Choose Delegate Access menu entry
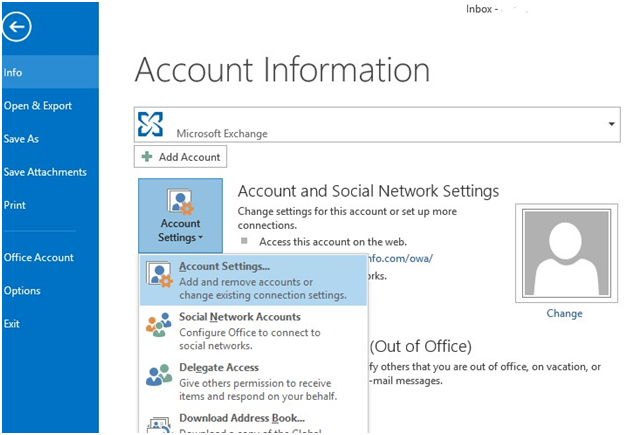Screen dimensions: 628x435 click(x=253, y=381)
